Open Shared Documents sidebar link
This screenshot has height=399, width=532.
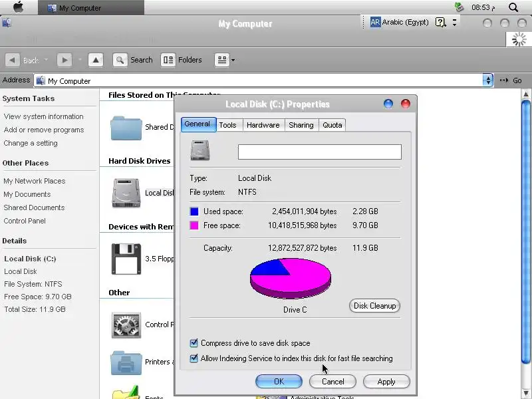[34, 207]
